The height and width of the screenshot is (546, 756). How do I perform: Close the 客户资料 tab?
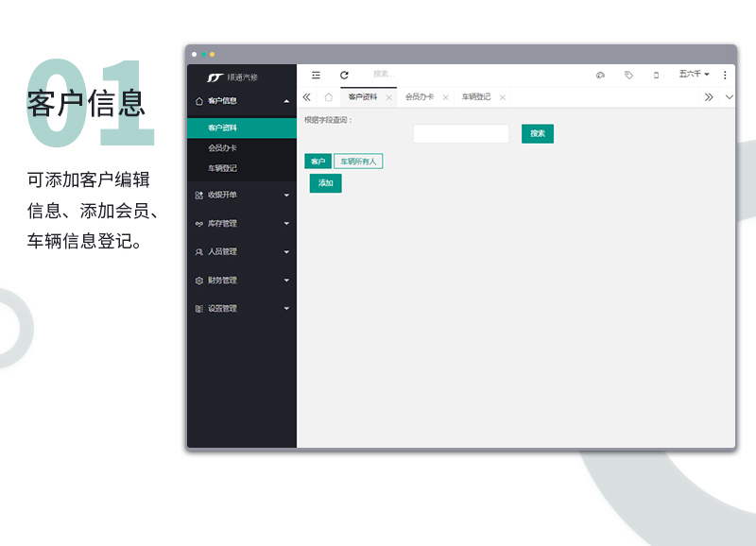388,97
